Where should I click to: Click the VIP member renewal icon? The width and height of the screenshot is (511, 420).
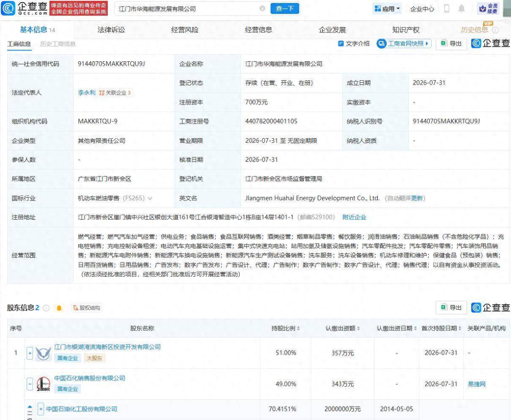488,8
